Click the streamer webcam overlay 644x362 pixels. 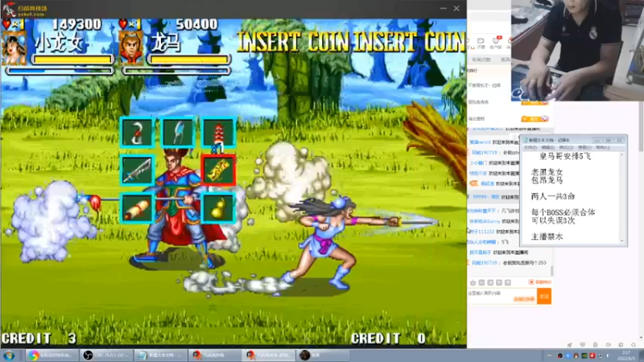(x=577, y=50)
